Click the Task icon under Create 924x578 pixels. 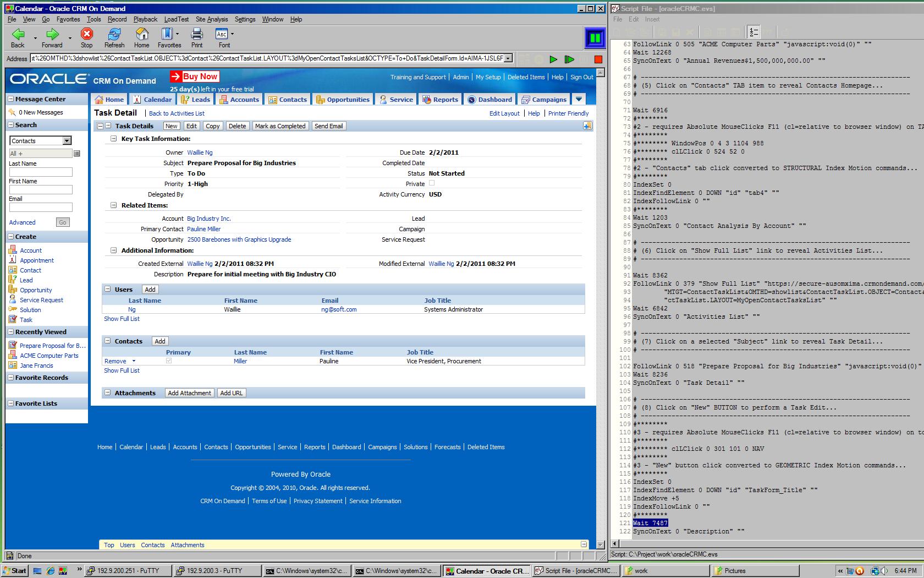click(13, 319)
